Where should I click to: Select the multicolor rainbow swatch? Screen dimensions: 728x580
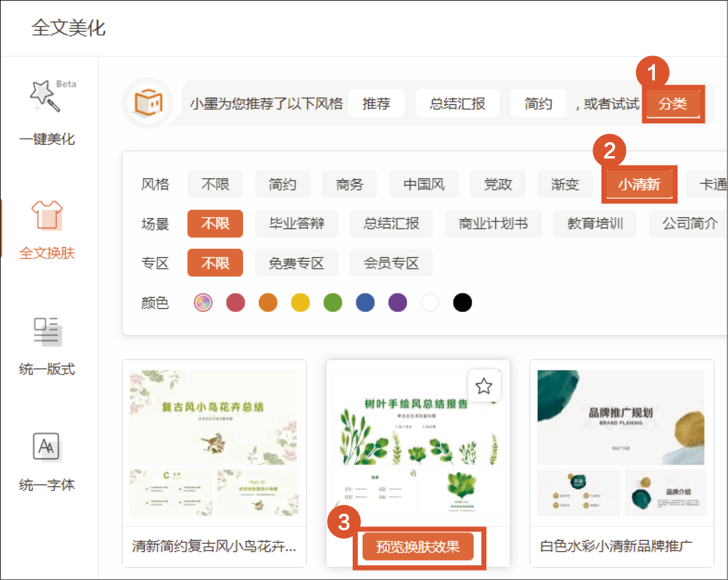(x=203, y=303)
